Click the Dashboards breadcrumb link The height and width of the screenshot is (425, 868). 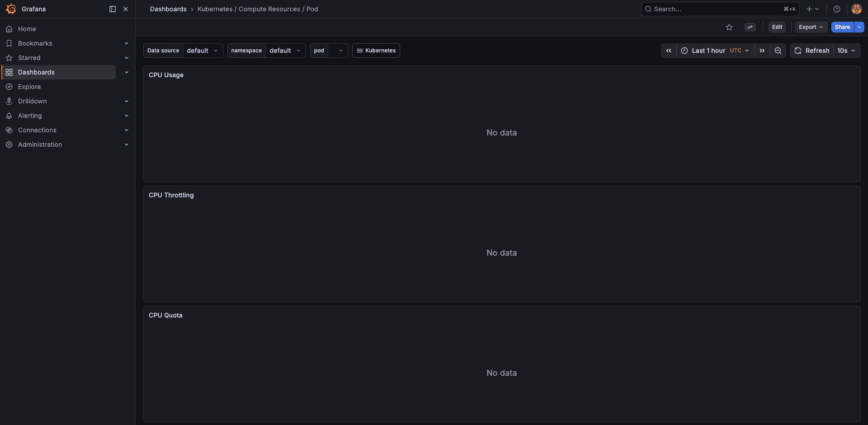(168, 9)
